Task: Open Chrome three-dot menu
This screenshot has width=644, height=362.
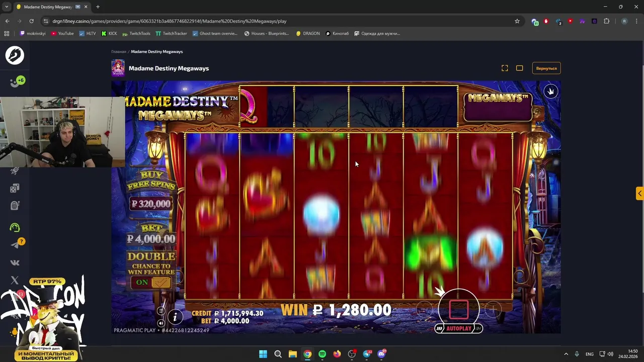Action: coord(636,21)
